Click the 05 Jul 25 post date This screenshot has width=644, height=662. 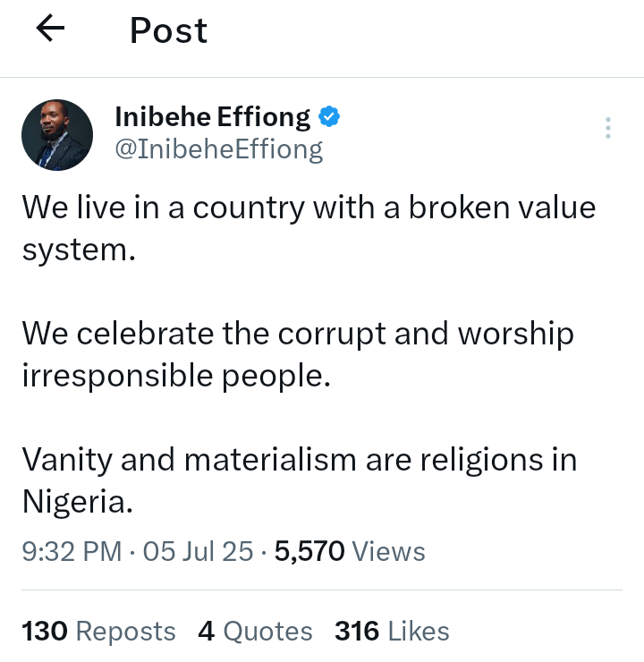(198, 551)
